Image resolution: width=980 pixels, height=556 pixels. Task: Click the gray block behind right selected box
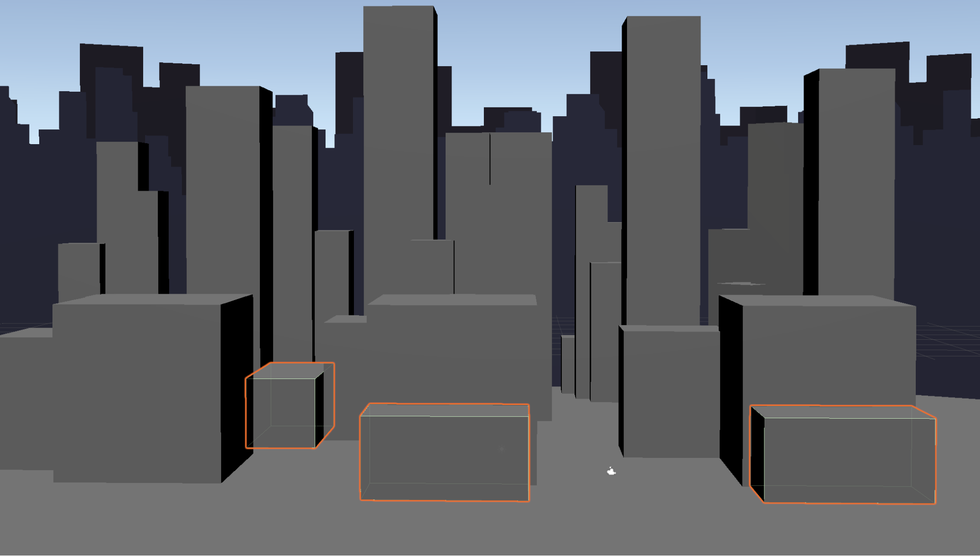pyautogui.click(x=829, y=353)
